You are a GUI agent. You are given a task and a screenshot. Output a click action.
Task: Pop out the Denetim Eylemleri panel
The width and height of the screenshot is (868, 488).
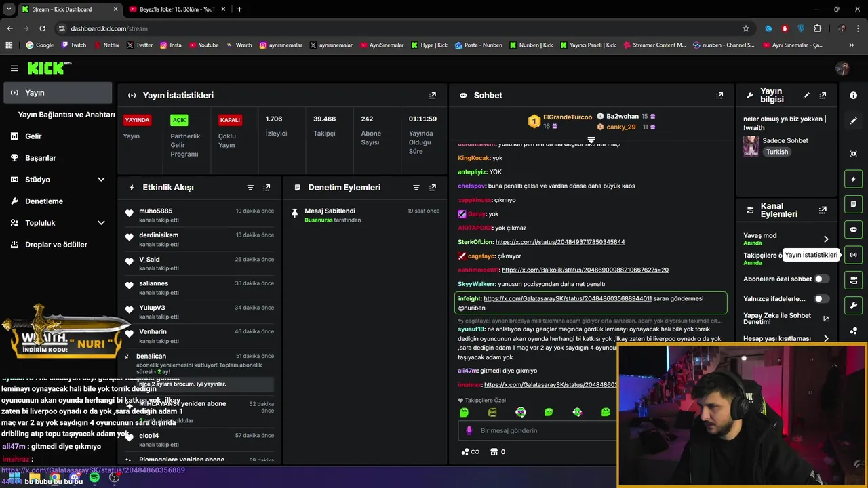coord(433,188)
